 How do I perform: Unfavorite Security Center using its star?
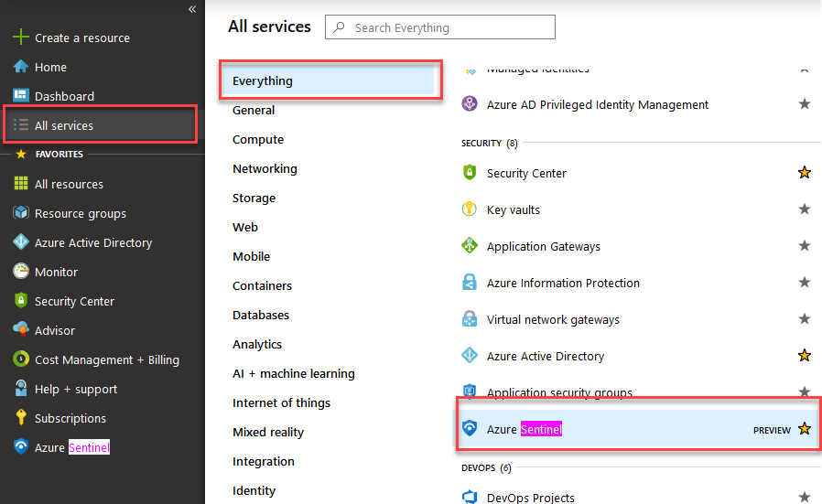pyautogui.click(x=805, y=173)
